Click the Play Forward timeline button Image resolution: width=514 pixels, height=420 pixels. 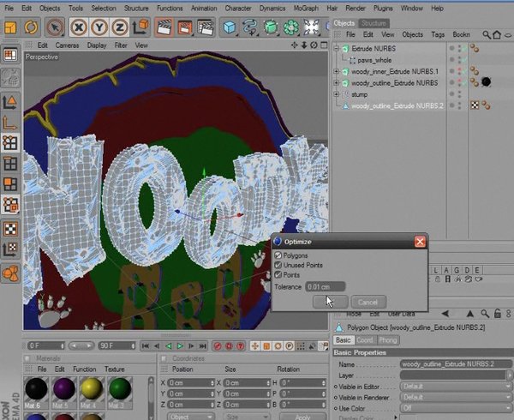click(179, 345)
